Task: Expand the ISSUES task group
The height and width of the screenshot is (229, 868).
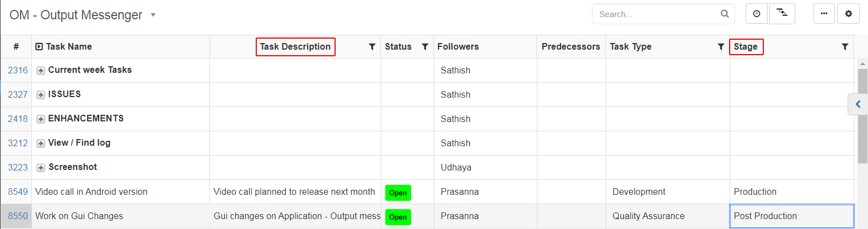Action: click(x=41, y=95)
